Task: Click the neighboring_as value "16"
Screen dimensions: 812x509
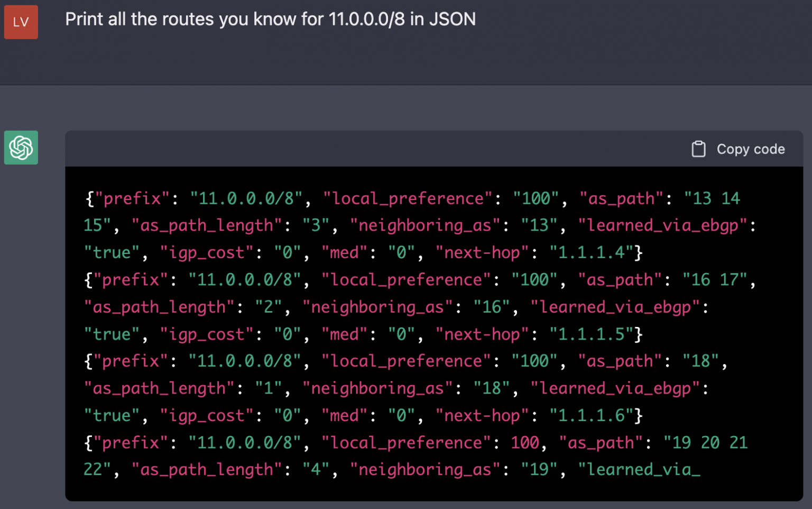Action: pos(492,307)
